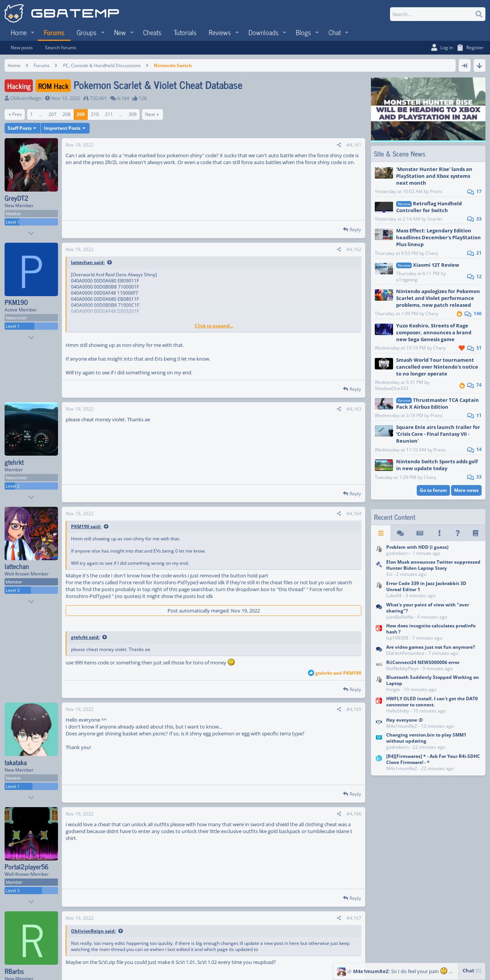This screenshot has height=980, width=490.
Task: Expand GreyDT2 user info chevron
Action: 31,233
